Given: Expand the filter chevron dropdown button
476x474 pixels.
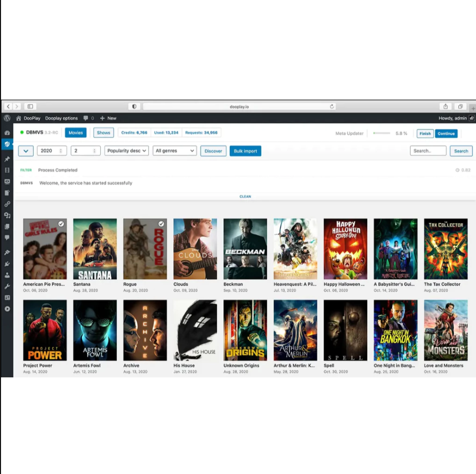Looking at the screenshot, I should coord(26,151).
